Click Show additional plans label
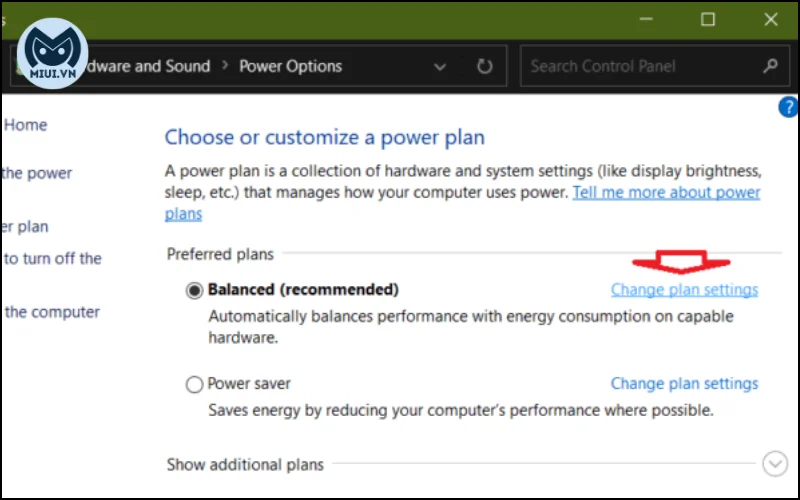Viewport: 800px width, 500px height. (245, 465)
